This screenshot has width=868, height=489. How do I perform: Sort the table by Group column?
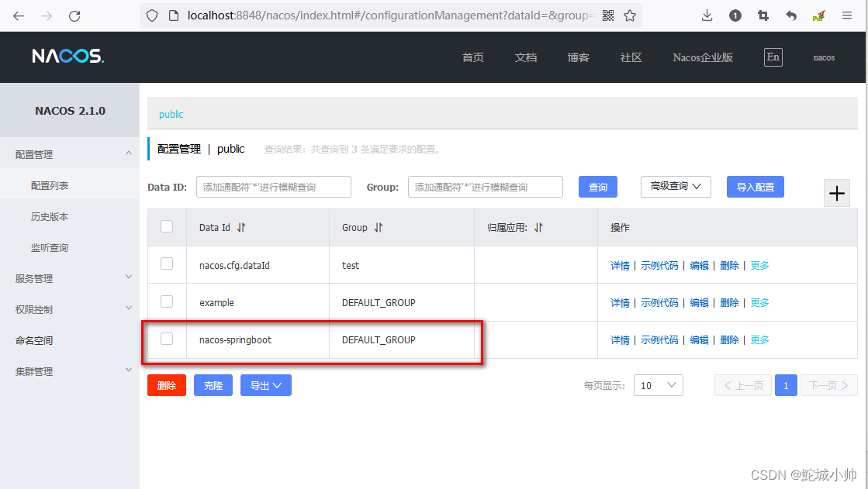click(x=379, y=227)
